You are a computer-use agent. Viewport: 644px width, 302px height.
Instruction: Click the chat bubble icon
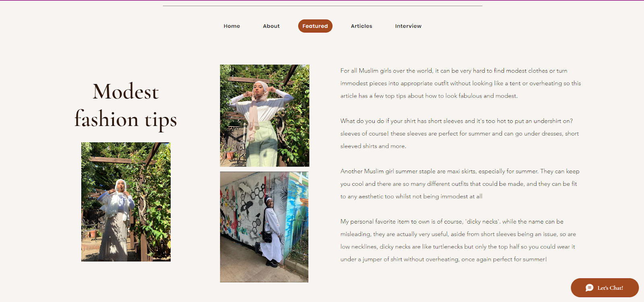click(590, 288)
